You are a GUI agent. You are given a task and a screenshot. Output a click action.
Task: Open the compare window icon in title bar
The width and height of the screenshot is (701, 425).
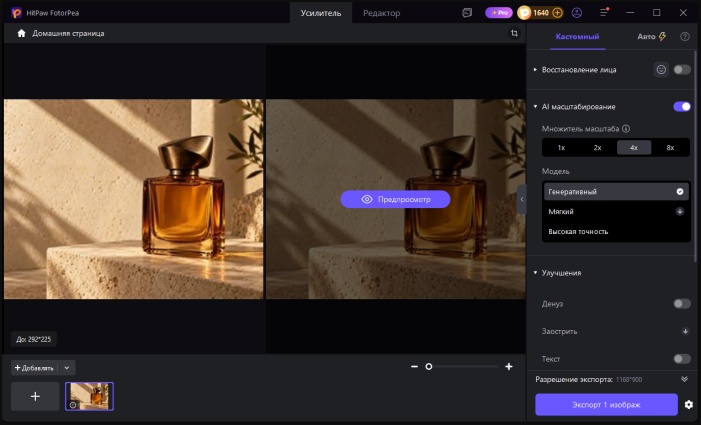point(467,13)
